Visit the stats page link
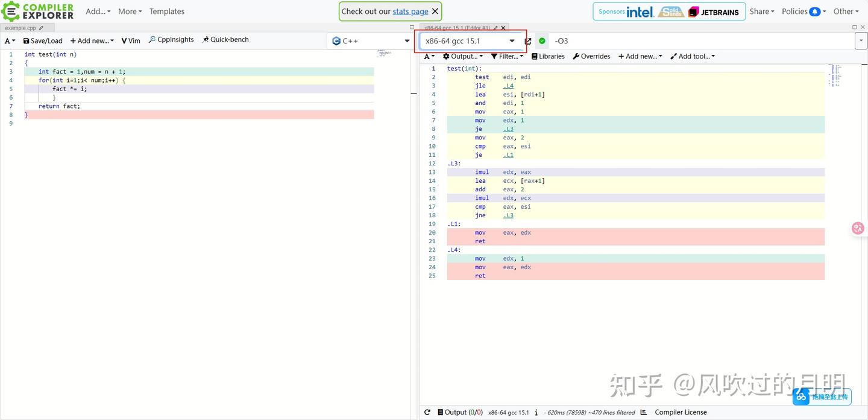 (x=410, y=11)
